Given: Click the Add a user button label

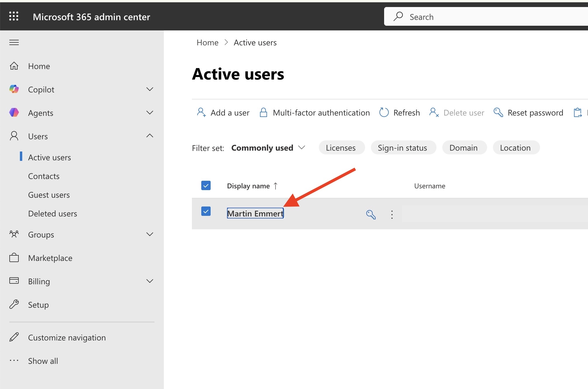Looking at the screenshot, I should (x=230, y=113).
